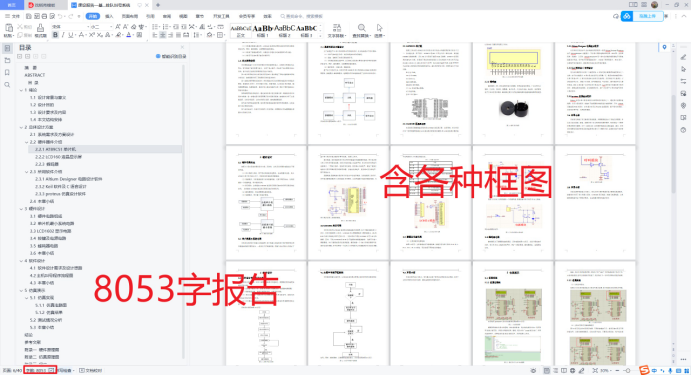
Task: Center align the paragraph
Action: (x=163, y=35)
